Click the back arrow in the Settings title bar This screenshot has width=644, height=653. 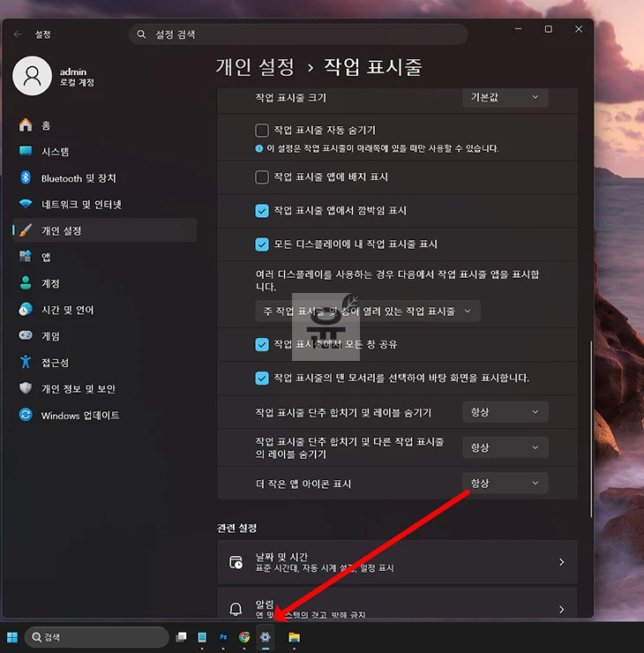click(18, 34)
